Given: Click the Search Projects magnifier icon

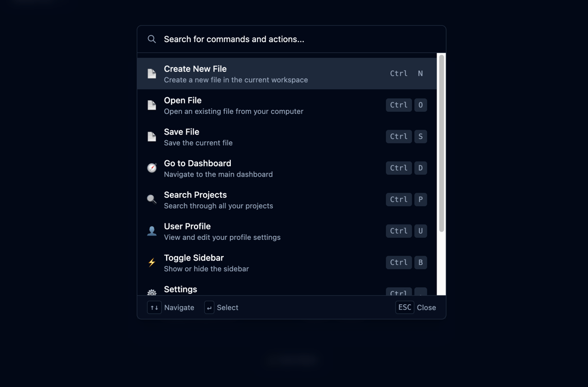Looking at the screenshot, I should point(151,199).
